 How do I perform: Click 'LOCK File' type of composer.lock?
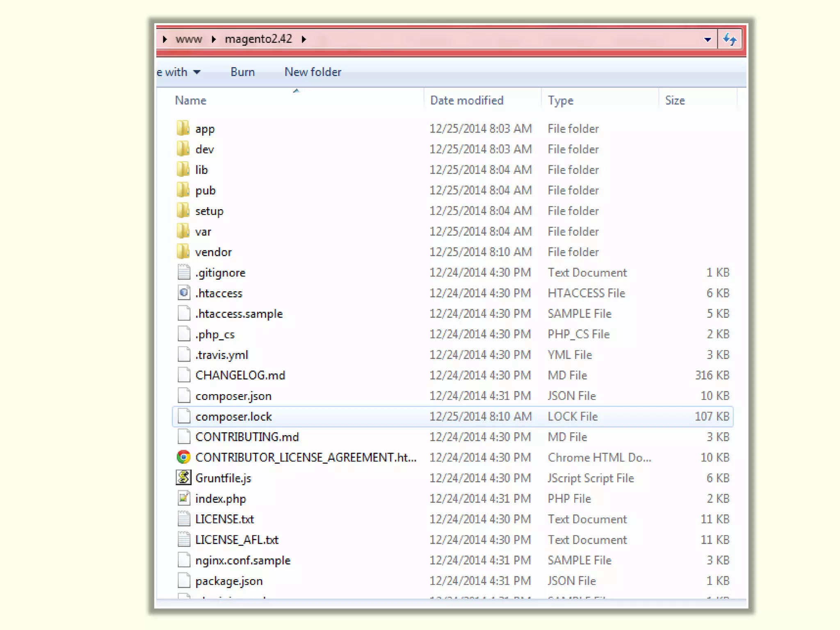573,416
